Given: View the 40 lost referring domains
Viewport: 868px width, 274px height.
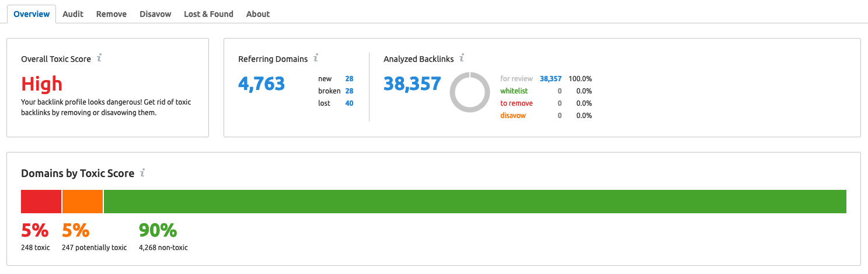Looking at the screenshot, I should pos(349,103).
